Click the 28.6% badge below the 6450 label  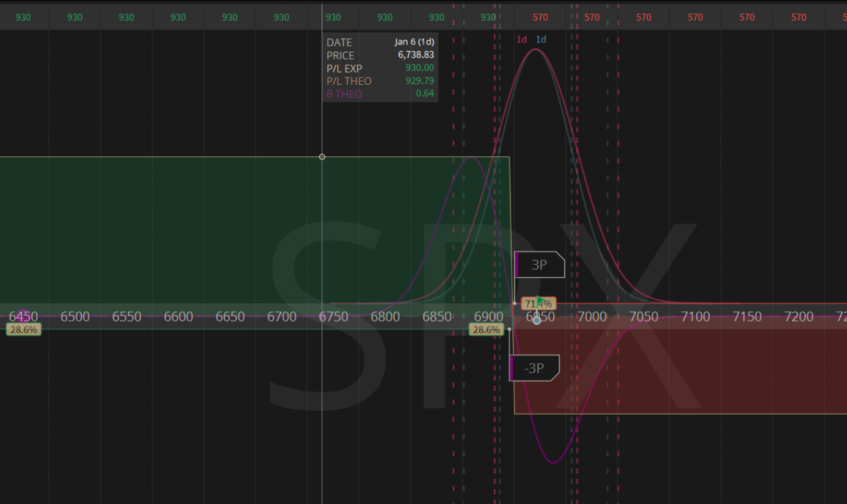24,330
